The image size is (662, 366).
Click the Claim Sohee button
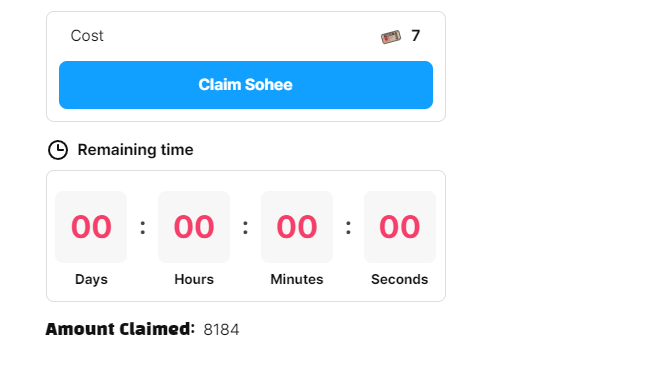(246, 85)
